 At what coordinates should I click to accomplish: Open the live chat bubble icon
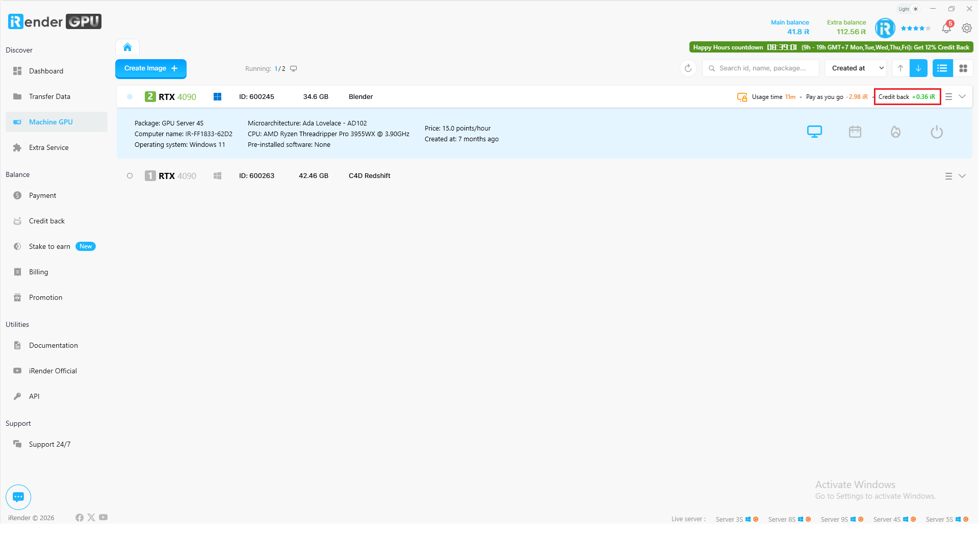coord(18,497)
